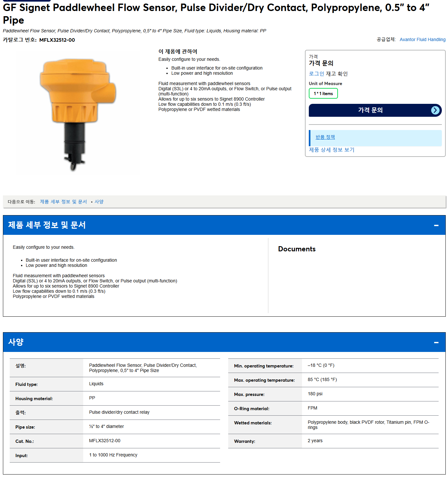The height and width of the screenshot is (481, 448).
Task: Click the 85 °C (185 °F) temperature value
Action: point(322,380)
